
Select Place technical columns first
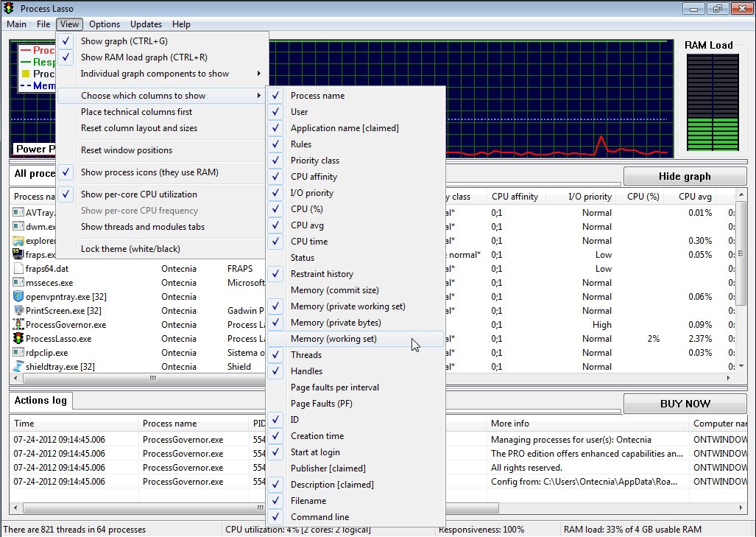tap(162, 112)
